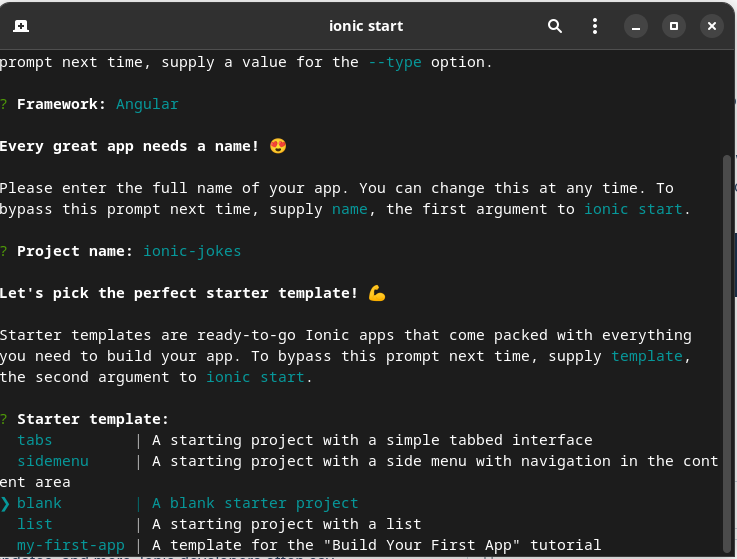
Task: Open the terminal three-dot menu
Action: pyautogui.click(x=595, y=26)
